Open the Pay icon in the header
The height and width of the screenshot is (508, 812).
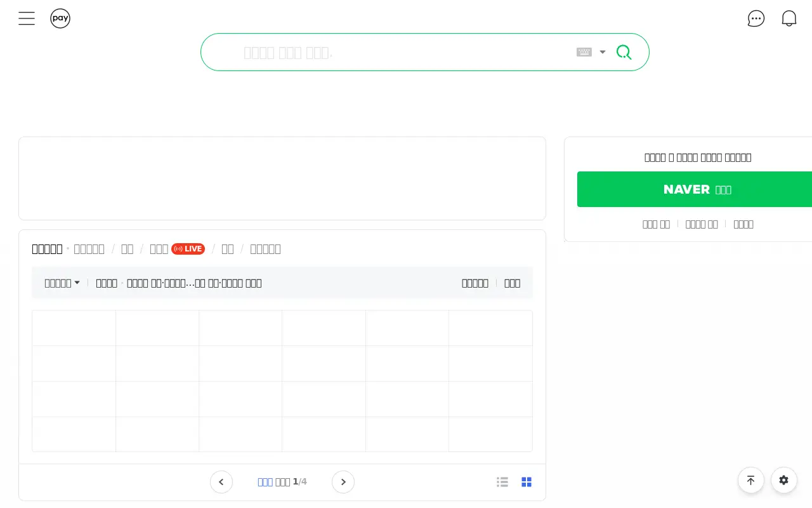pos(60,18)
